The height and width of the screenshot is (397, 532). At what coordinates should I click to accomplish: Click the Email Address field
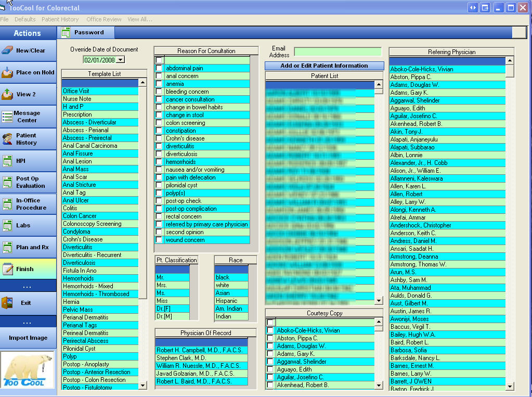tap(338, 52)
